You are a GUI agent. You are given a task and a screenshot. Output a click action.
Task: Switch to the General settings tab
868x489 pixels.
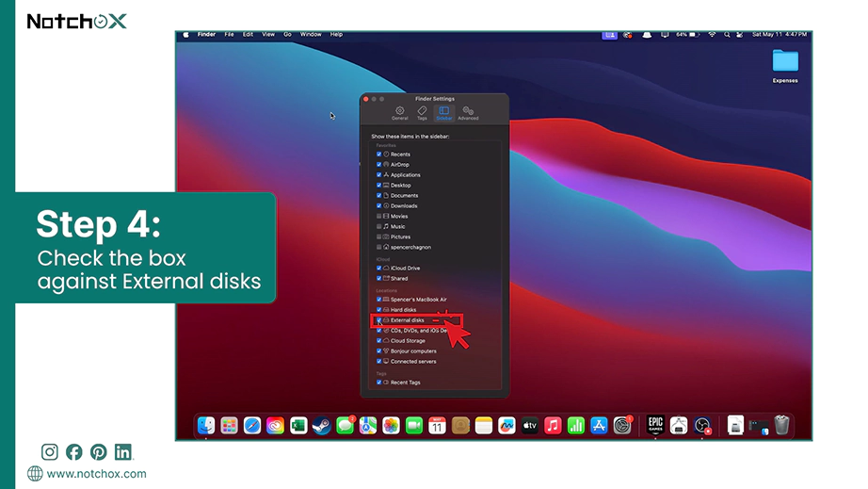(x=400, y=113)
